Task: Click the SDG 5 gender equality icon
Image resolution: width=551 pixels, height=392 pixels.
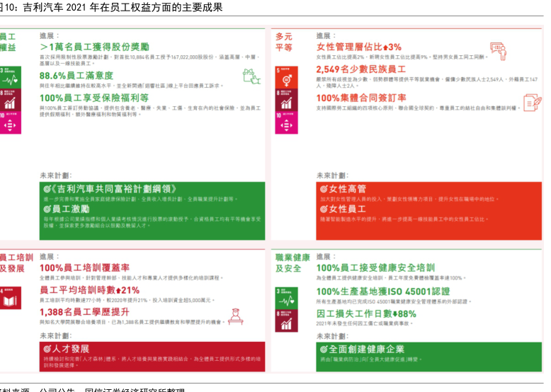Action: pos(285,77)
